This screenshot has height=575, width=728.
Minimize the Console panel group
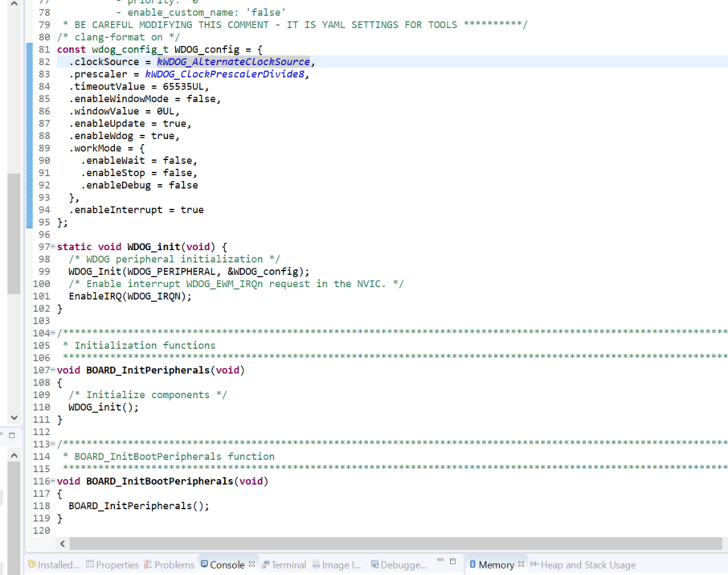tap(440, 561)
